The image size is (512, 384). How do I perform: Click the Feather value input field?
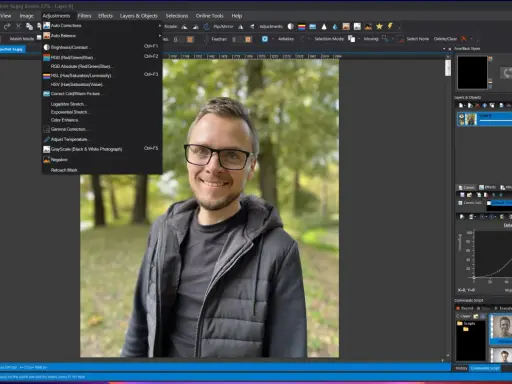[237, 39]
